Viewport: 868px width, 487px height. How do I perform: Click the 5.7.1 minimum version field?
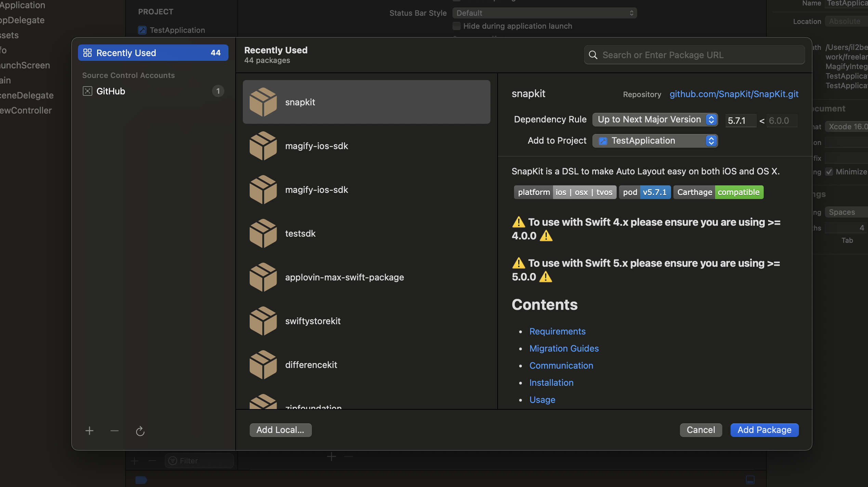pos(741,120)
